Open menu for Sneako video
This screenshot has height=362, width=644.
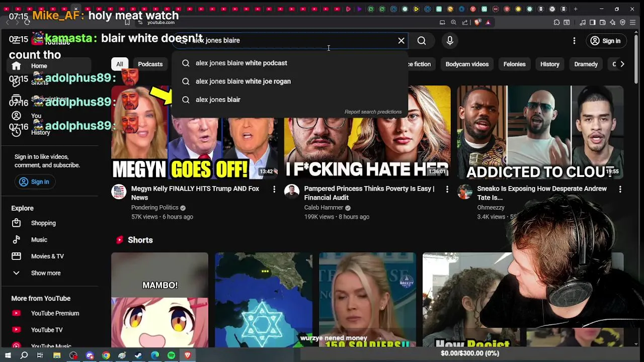tap(620, 189)
